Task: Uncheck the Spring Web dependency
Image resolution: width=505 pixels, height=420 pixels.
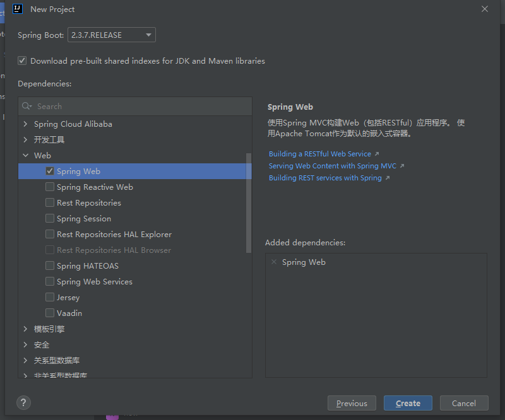Action: pyautogui.click(x=50, y=171)
